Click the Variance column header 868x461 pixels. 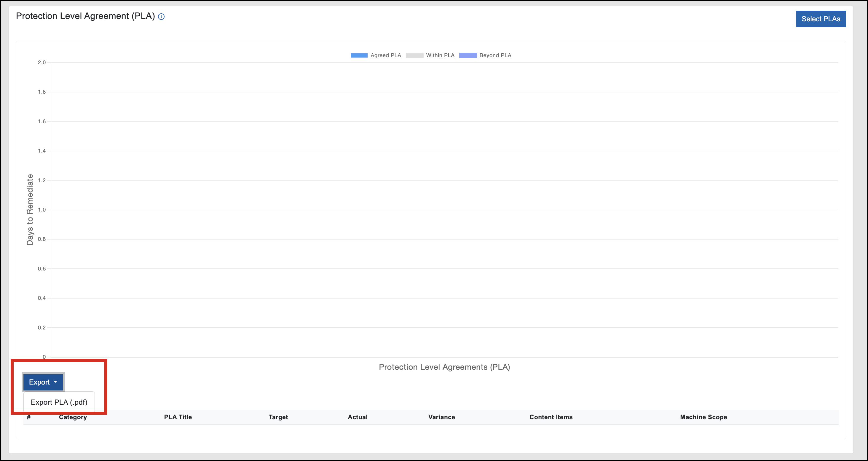(x=441, y=417)
